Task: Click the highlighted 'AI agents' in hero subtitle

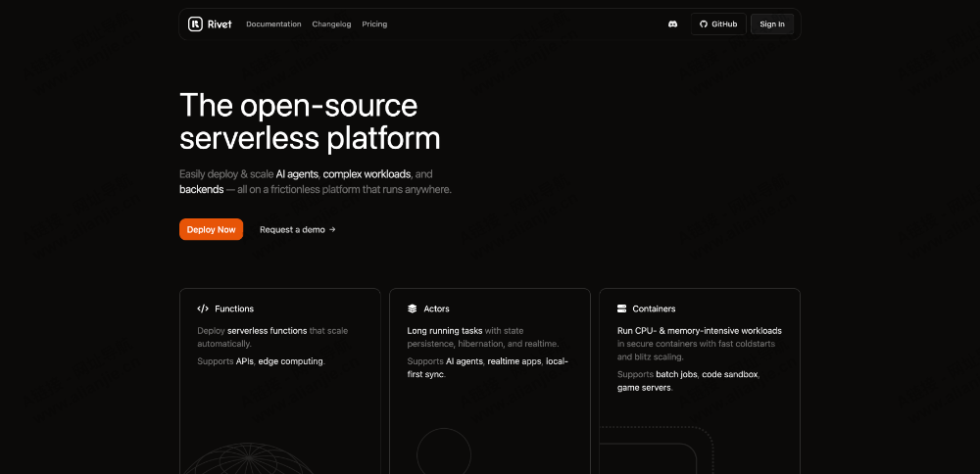Action: click(297, 174)
